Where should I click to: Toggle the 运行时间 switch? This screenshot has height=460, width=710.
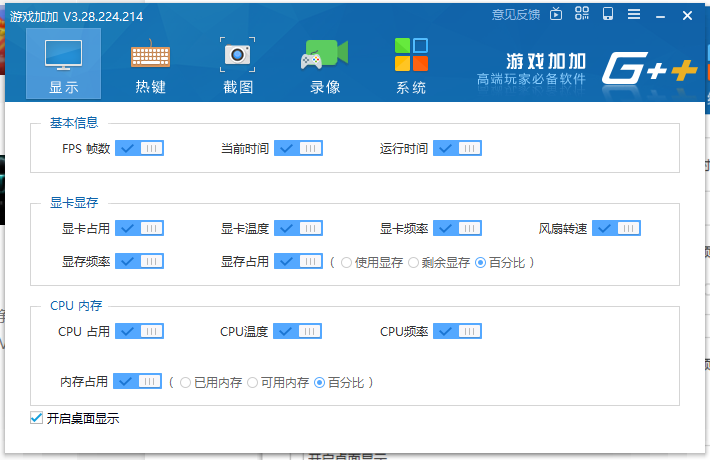pos(457,148)
